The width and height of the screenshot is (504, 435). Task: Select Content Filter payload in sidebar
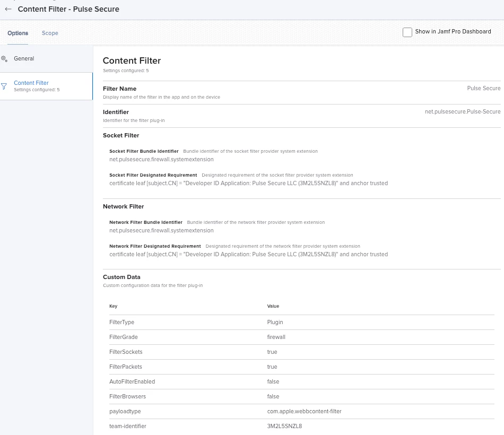47,86
